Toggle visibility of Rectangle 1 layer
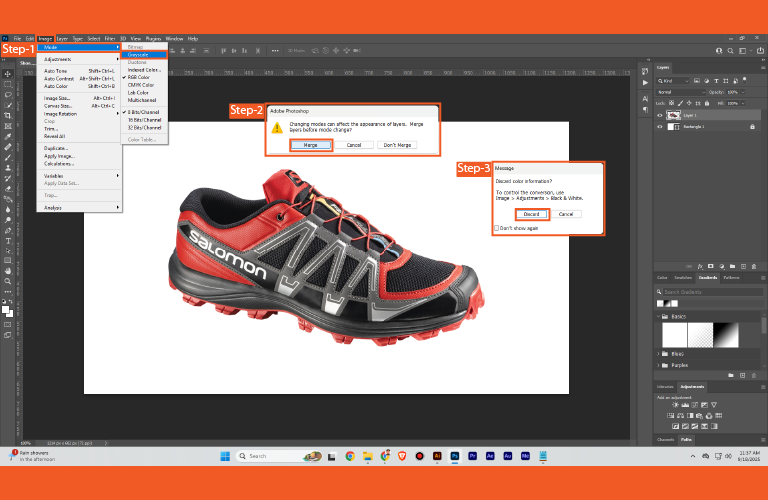Image resolution: width=768 pixels, height=500 pixels. (660, 127)
